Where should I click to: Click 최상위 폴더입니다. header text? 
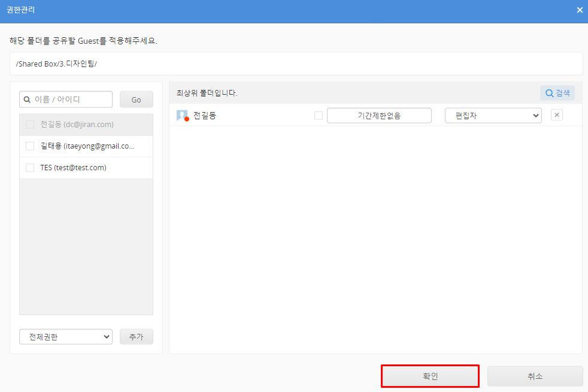pos(207,93)
